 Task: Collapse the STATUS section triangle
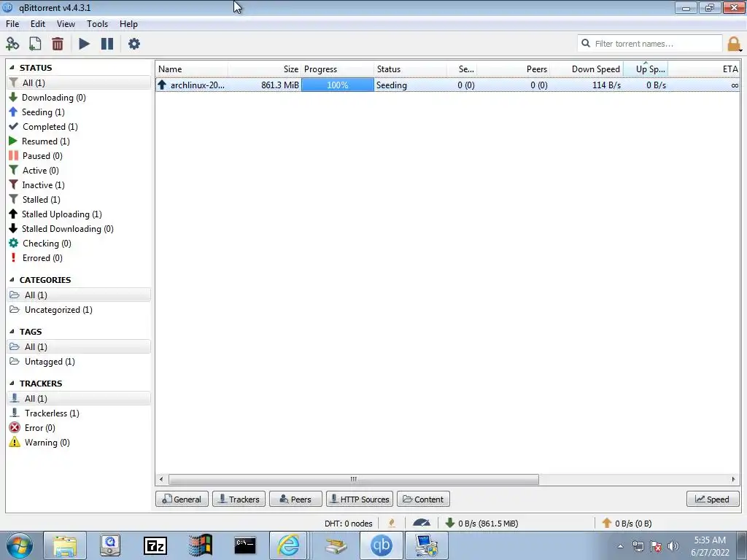coord(12,68)
